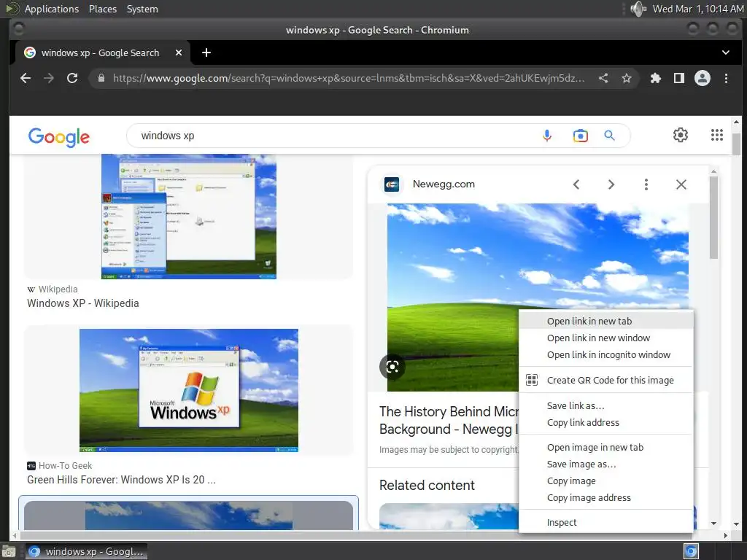Screen dimensions: 747x560
Task: Open preview panel three-dot options
Action: (x=646, y=184)
